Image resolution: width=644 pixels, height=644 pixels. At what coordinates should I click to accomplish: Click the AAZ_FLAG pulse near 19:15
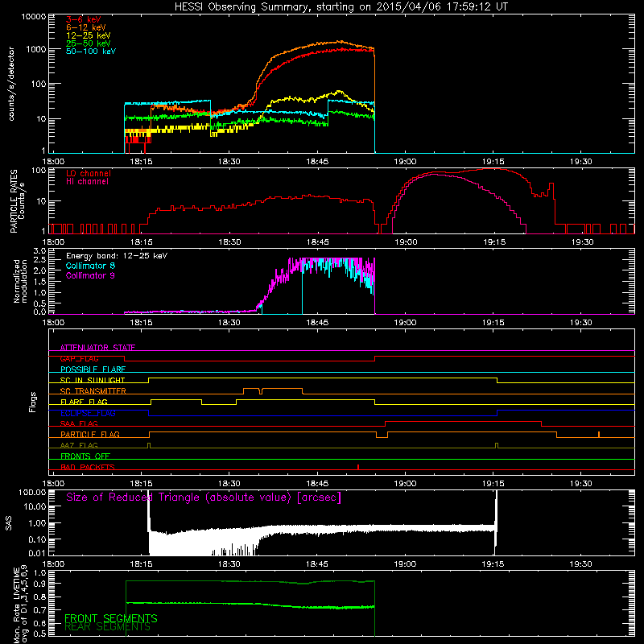(x=497, y=446)
